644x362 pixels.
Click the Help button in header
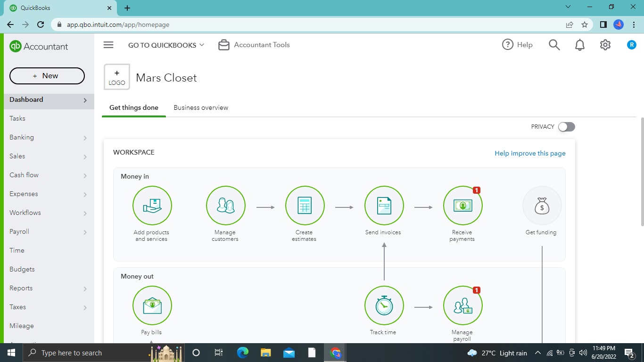(517, 45)
